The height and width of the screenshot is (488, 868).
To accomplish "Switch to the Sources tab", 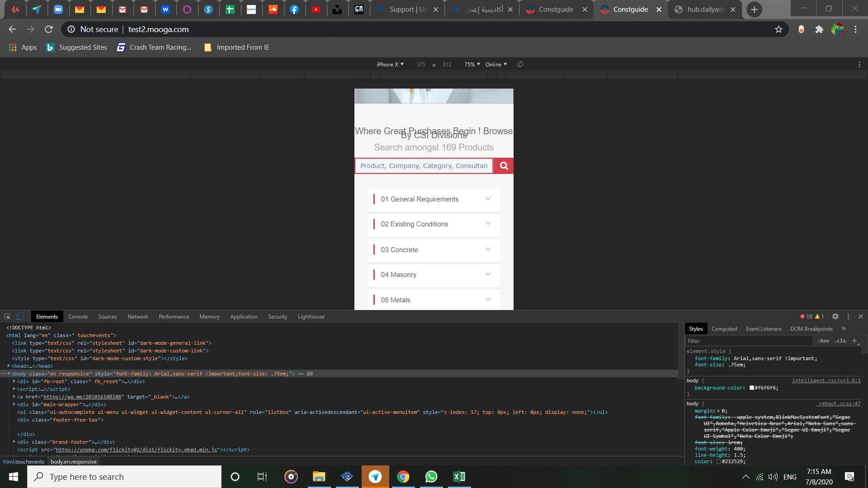I will click(108, 316).
